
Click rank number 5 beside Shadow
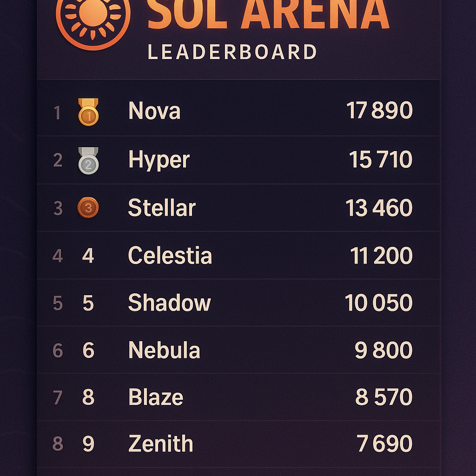(90, 303)
